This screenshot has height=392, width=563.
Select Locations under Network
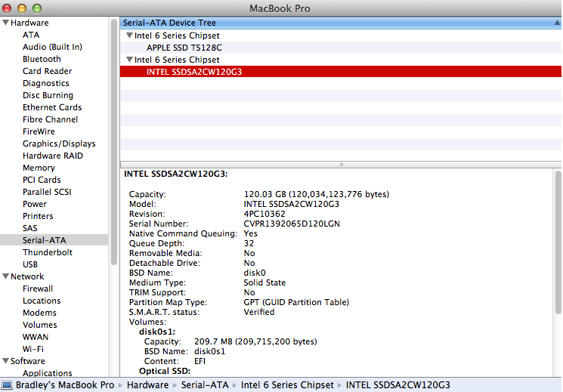tap(42, 301)
